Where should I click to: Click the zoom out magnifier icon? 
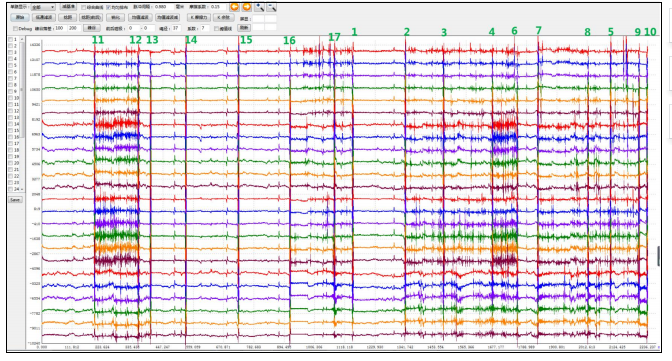[x=272, y=7]
